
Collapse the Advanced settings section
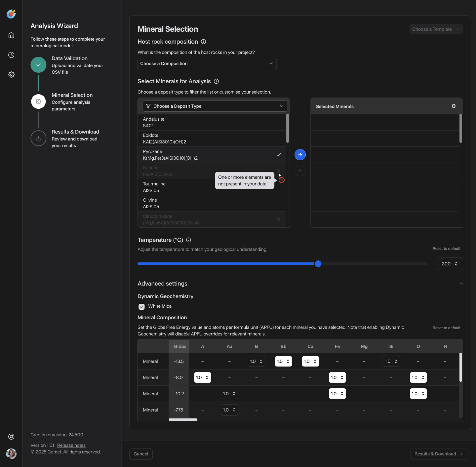pos(461,284)
